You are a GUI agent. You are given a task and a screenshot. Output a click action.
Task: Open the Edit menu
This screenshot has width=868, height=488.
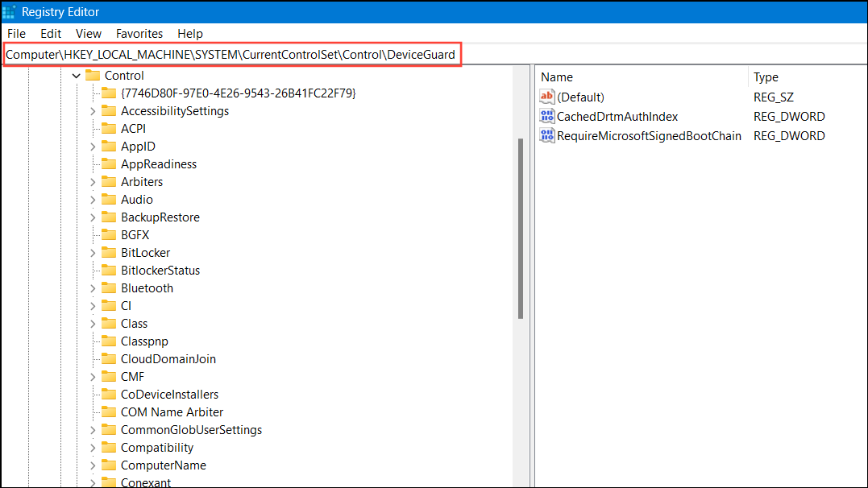[x=51, y=34]
